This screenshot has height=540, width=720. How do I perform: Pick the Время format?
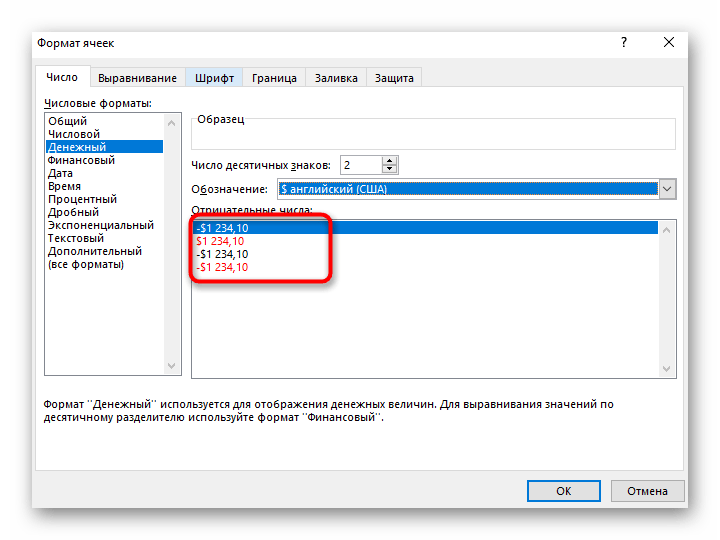click(104, 186)
